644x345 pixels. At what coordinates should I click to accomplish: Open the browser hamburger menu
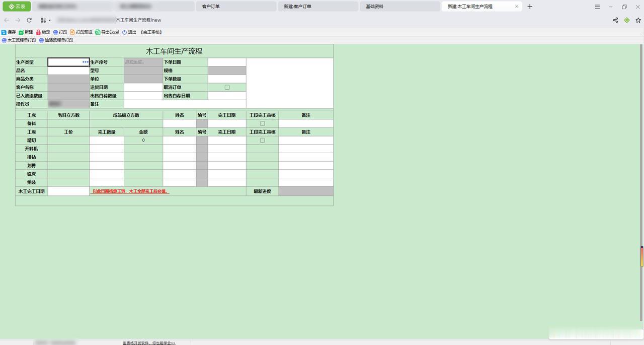coord(597,7)
